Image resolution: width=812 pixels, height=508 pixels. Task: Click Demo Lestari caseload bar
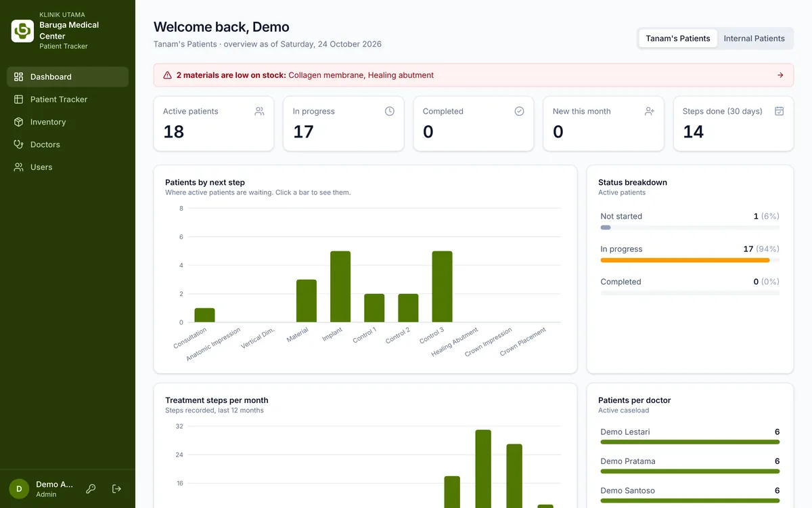coord(690,442)
